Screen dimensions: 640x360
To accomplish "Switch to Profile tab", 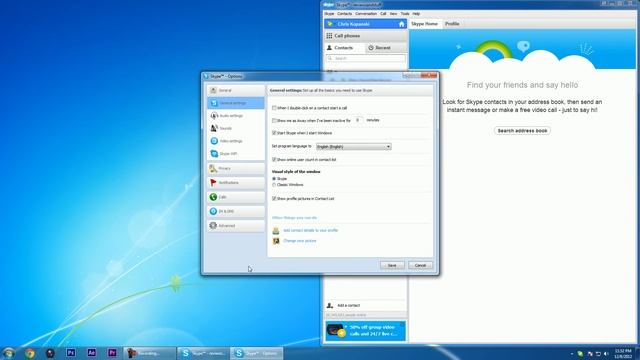I will pyautogui.click(x=452, y=24).
